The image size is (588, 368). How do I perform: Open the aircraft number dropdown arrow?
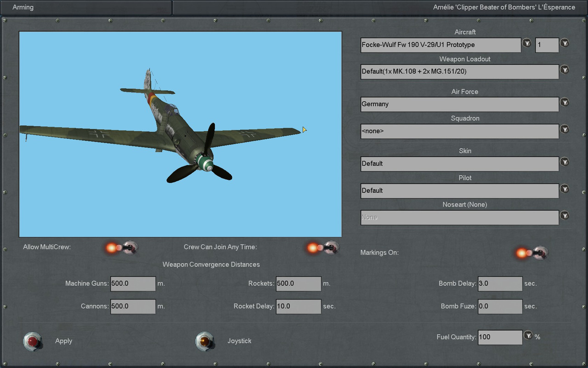tap(565, 43)
